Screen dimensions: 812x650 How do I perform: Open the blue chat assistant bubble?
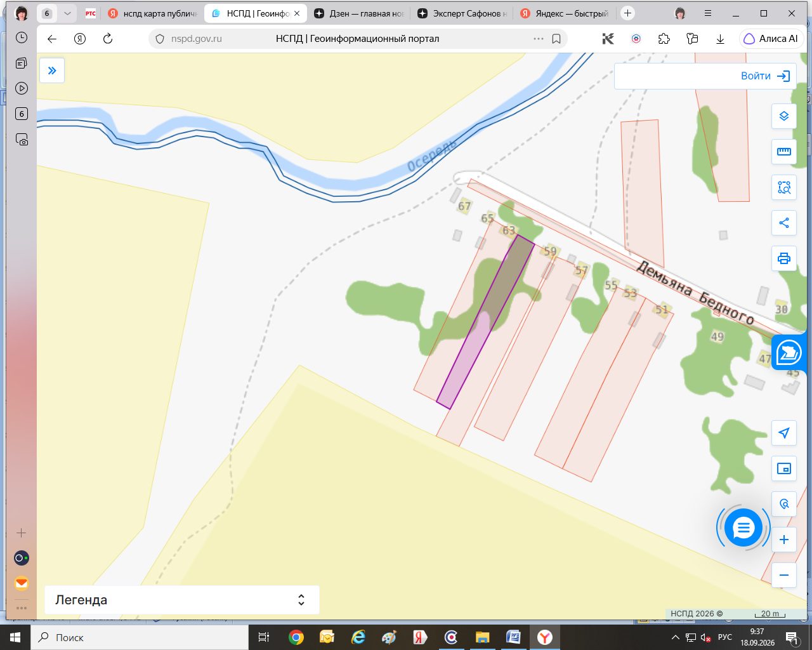(x=743, y=527)
